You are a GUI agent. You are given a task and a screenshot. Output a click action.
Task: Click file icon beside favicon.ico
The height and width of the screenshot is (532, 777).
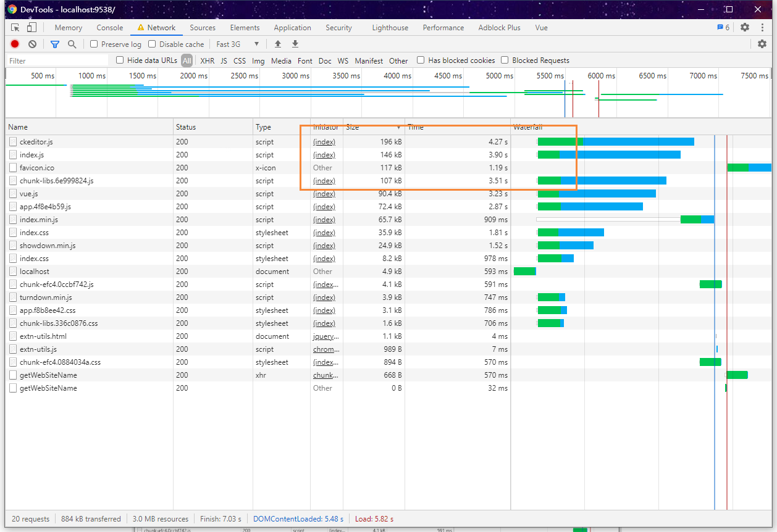pos(14,168)
